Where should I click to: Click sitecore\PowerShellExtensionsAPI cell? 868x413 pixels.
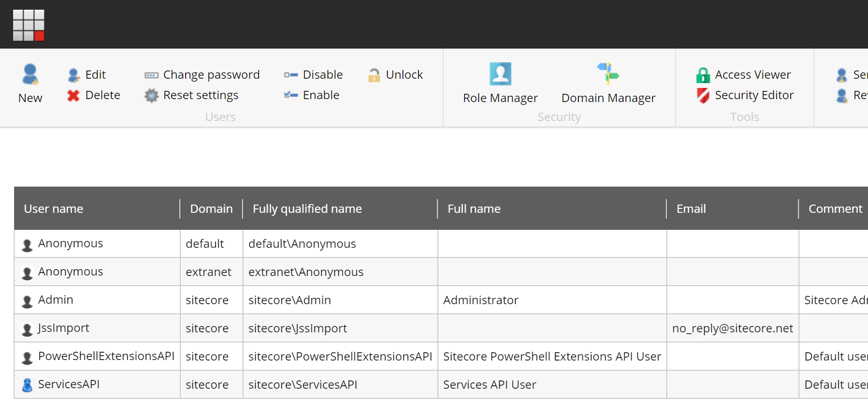pos(340,357)
